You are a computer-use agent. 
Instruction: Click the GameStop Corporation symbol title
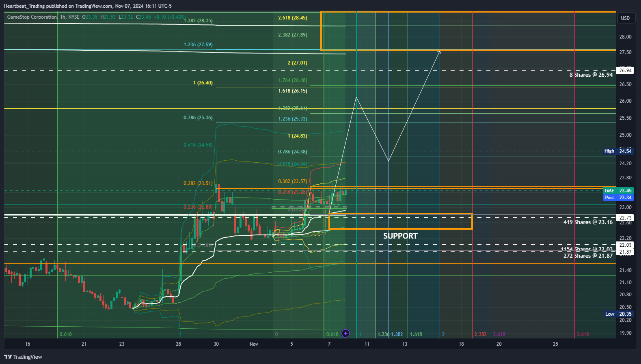32,17
